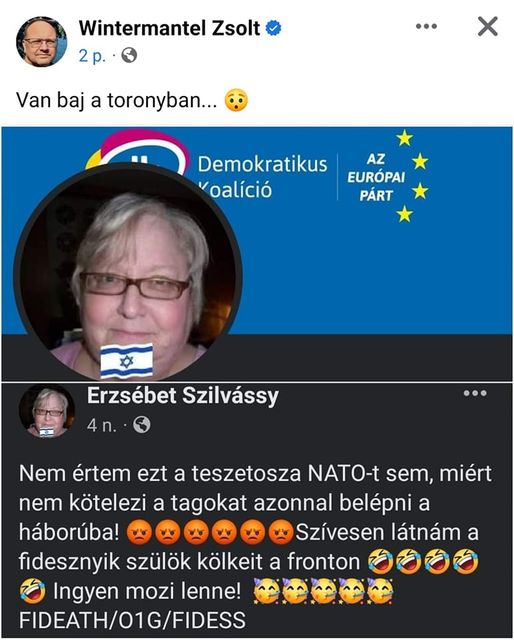Viewport: 514px width, 640px height.
Task: Click the blue verified badge icon
Action: click(274, 28)
